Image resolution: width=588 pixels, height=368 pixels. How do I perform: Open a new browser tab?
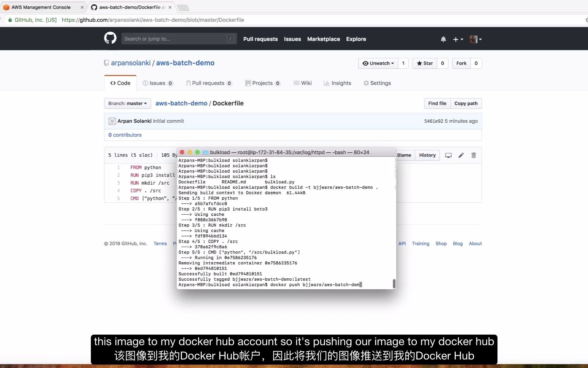(x=183, y=7)
